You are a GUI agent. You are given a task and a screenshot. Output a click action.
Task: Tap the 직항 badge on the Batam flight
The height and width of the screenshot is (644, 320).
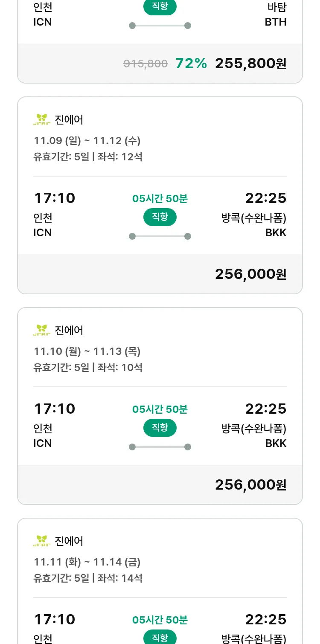[160, 7]
